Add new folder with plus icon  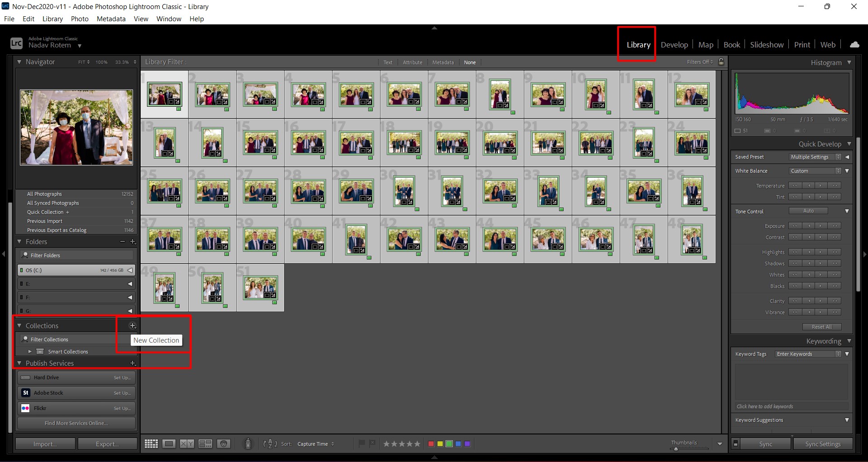pos(133,242)
